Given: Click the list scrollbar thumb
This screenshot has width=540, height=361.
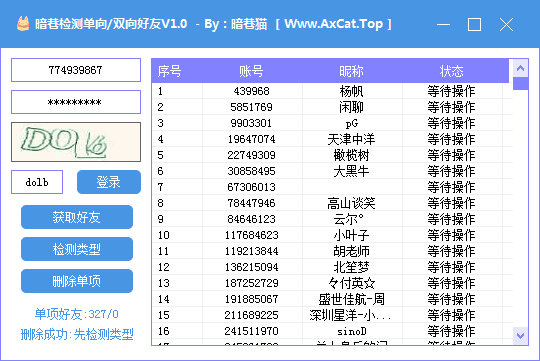Looking at the screenshot, I should pos(520,84).
